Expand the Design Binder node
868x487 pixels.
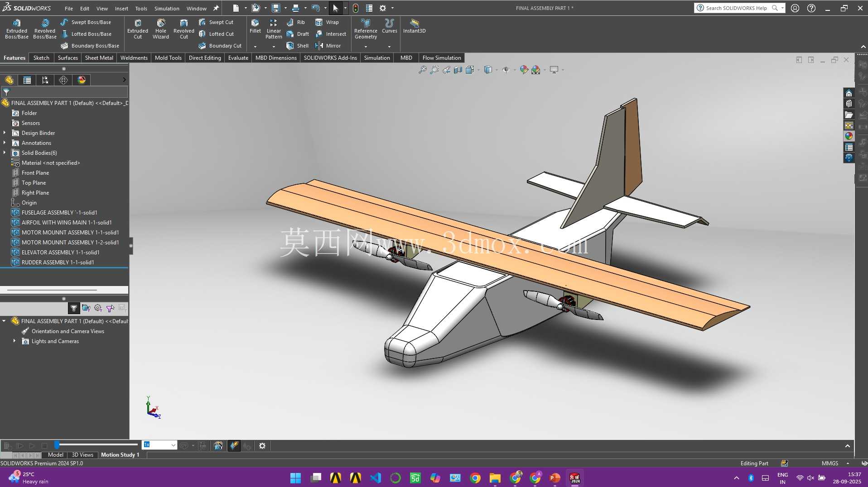point(5,133)
